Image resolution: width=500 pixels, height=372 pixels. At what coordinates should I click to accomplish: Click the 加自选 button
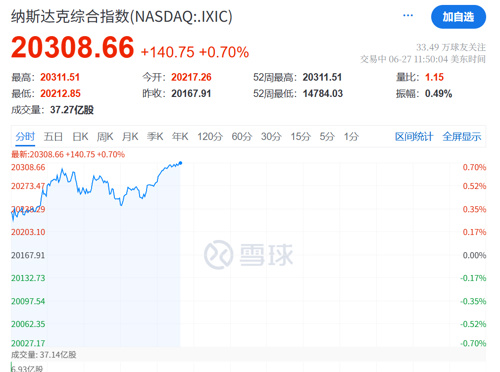[458, 17]
